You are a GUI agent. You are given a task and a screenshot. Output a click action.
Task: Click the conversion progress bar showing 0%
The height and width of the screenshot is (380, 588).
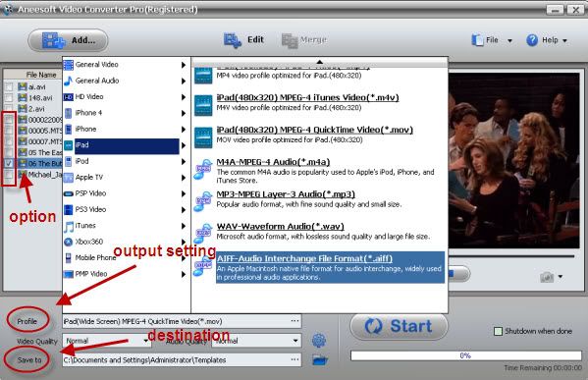point(465,355)
